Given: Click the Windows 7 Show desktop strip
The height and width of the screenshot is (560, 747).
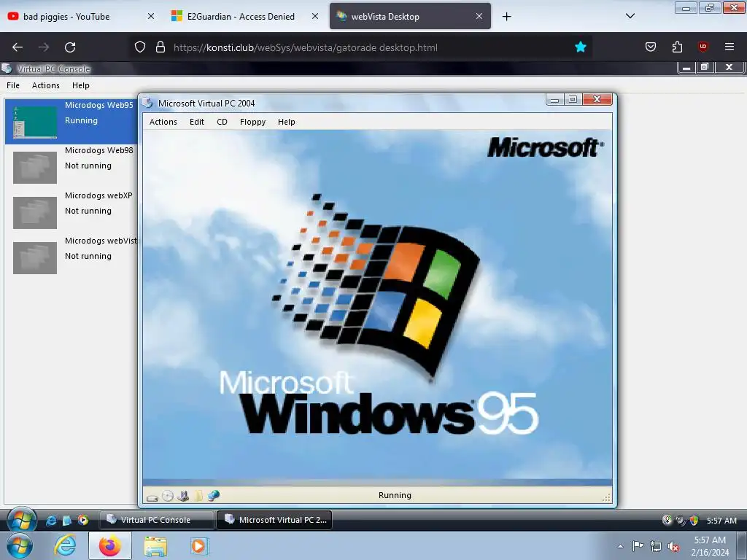Looking at the screenshot, I should pos(742,545).
